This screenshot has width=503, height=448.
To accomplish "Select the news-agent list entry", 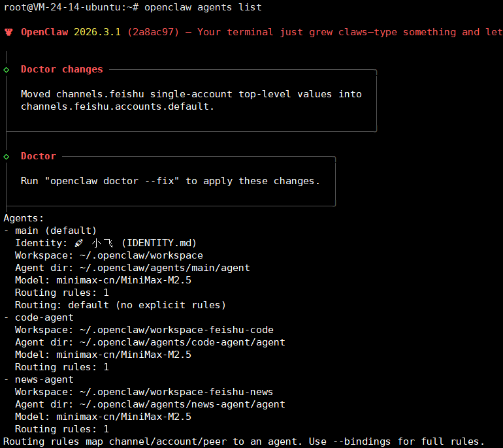I will pos(44,379).
